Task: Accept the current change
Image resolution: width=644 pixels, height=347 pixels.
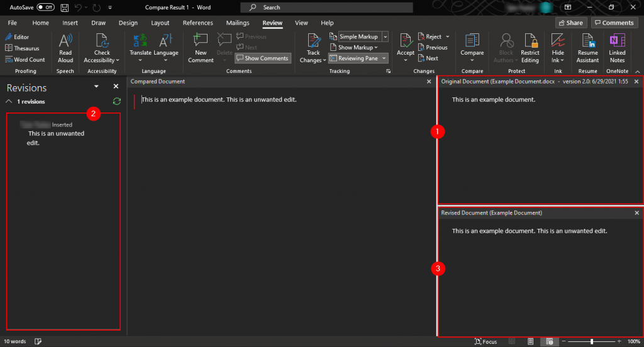Action: point(406,45)
